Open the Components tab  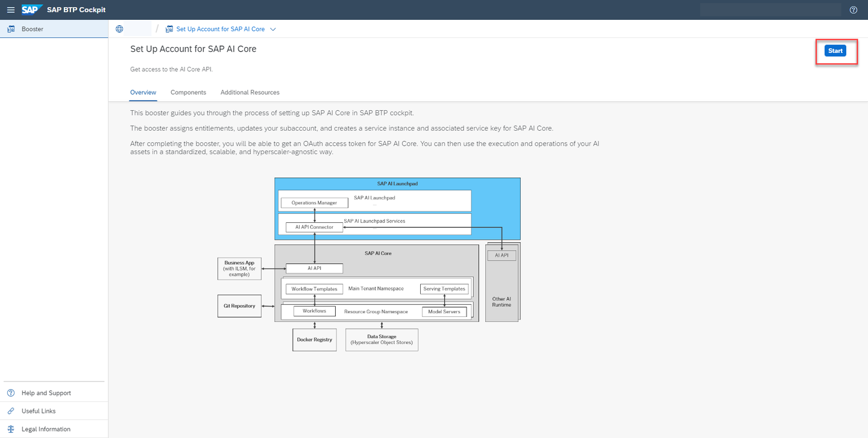coord(188,92)
